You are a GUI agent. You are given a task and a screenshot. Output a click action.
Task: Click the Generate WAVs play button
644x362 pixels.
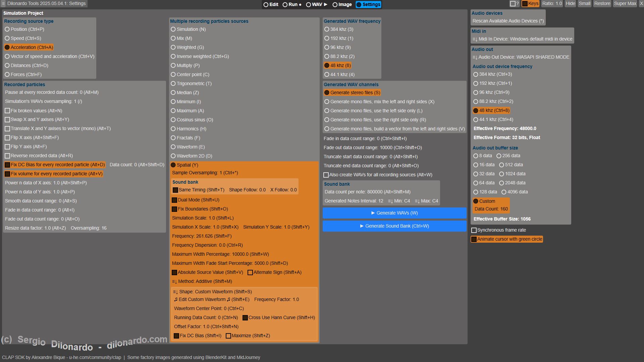pyautogui.click(x=394, y=213)
